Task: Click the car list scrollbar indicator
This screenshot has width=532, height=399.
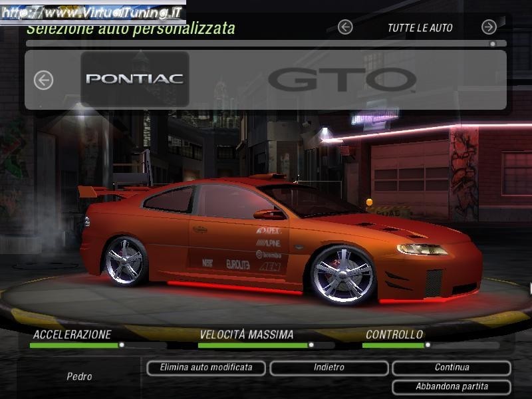Action: coord(493,44)
